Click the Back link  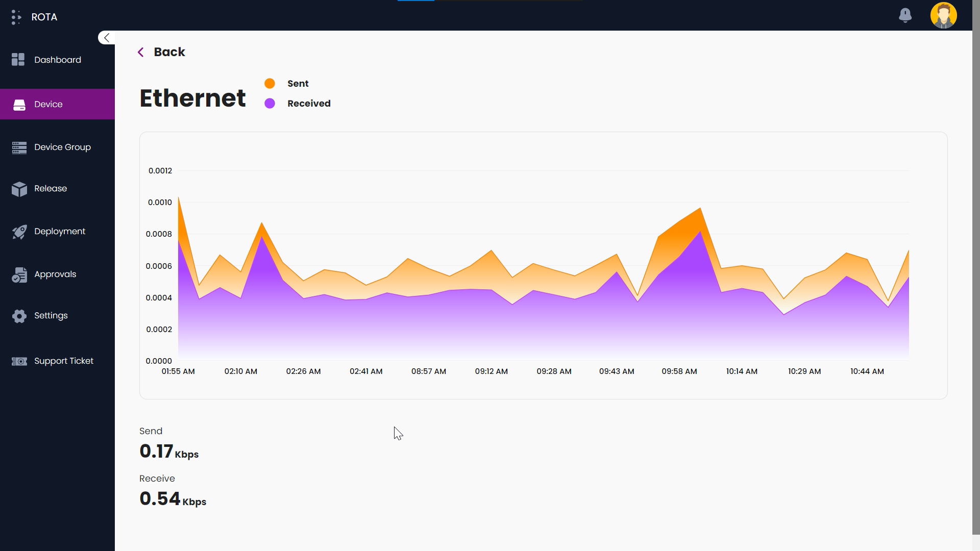pyautogui.click(x=169, y=52)
